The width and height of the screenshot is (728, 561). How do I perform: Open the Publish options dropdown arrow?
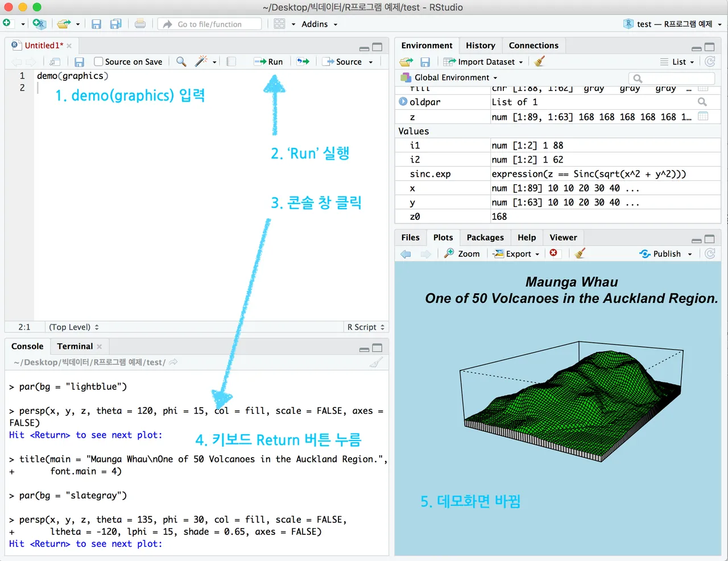pos(690,254)
